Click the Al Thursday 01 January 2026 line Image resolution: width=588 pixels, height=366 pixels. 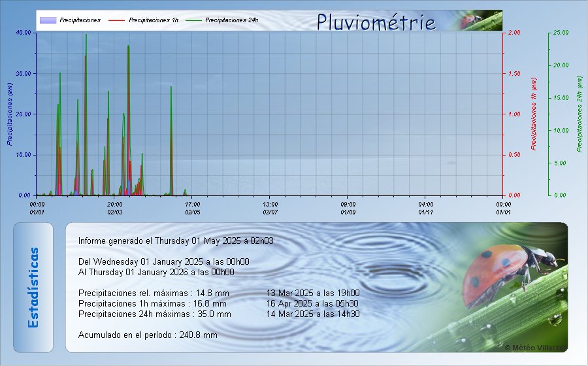156,273
